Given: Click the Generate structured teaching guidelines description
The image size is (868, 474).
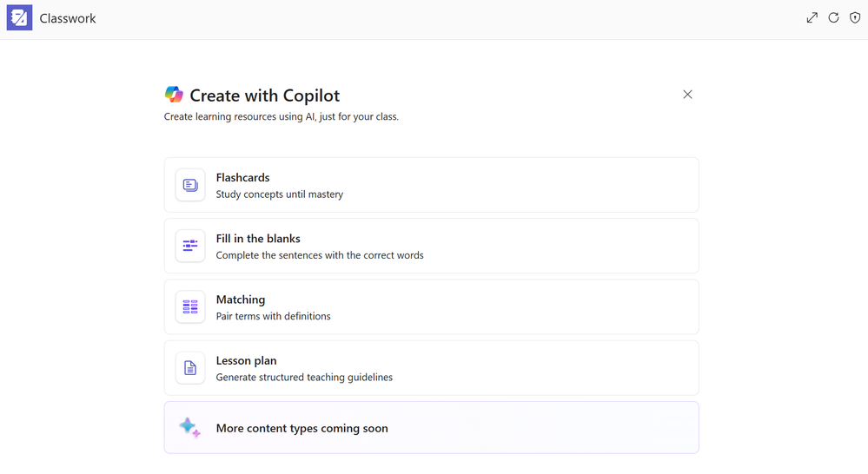Looking at the screenshot, I should [x=304, y=378].
